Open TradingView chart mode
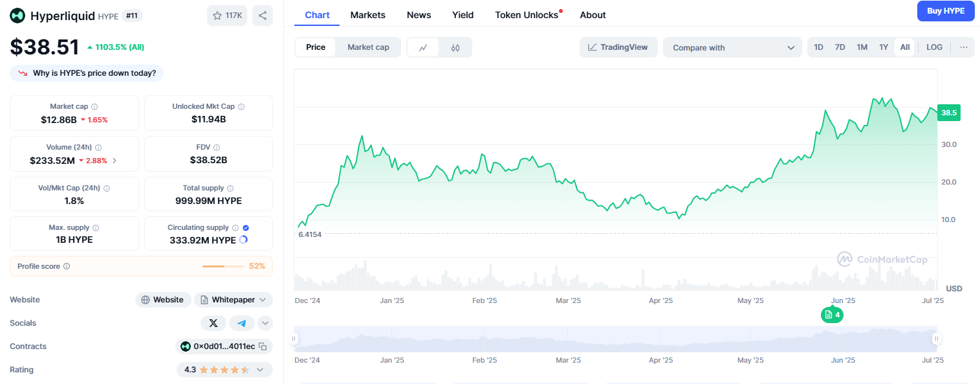This screenshot has width=980, height=384. coord(618,47)
